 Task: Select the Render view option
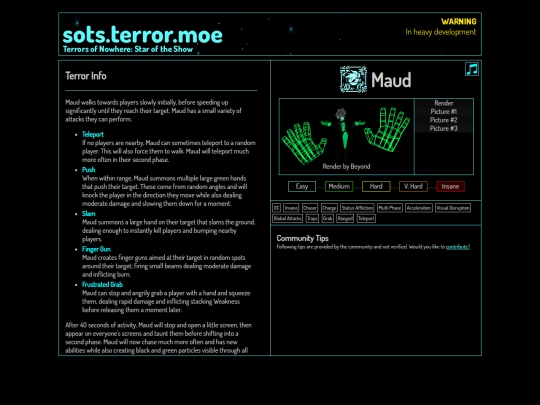click(444, 103)
